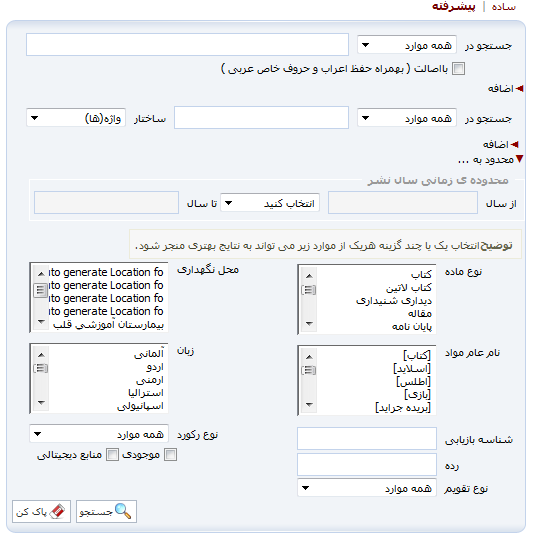Click the scrollbar thumb of زبان list
Screen dimensions: 536x540
(41, 368)
